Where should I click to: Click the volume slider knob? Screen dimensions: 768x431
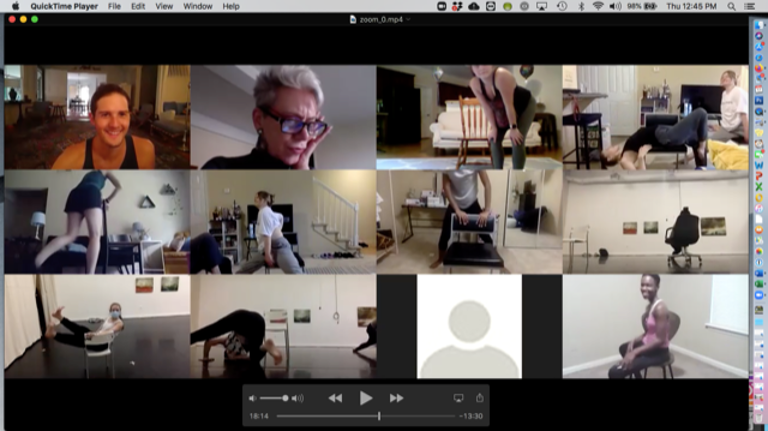(285, 398)
